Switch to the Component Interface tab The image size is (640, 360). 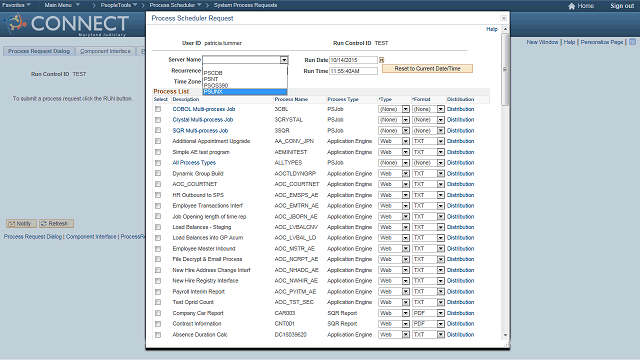(x=105, y=51)
